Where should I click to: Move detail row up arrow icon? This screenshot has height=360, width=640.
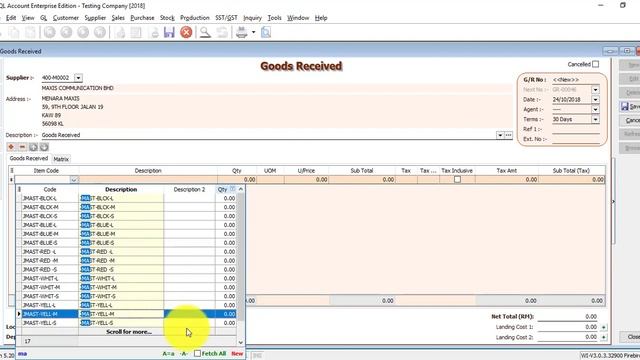[33, 147]
